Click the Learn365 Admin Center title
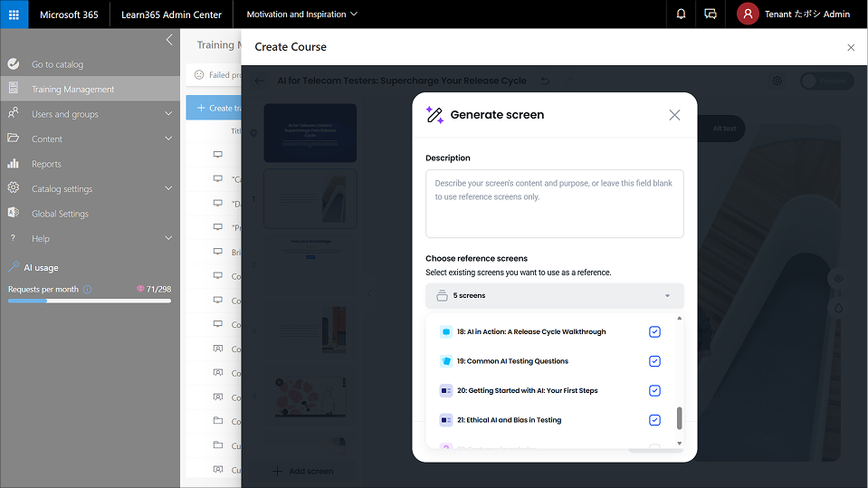Viewport: 868px width, 488px height. pyautogui.click(x=171, y=14)
